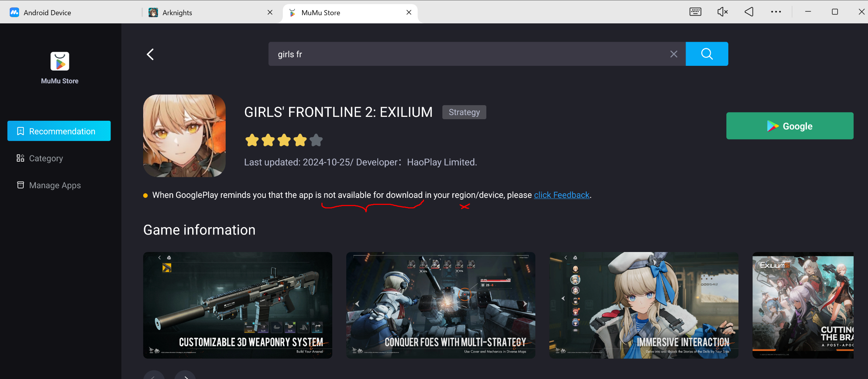Click the GIRLS' FRONTLINE 2: EXILIUM title
The height and width of the screenshot is (379, 868).
tap(338, 112)
